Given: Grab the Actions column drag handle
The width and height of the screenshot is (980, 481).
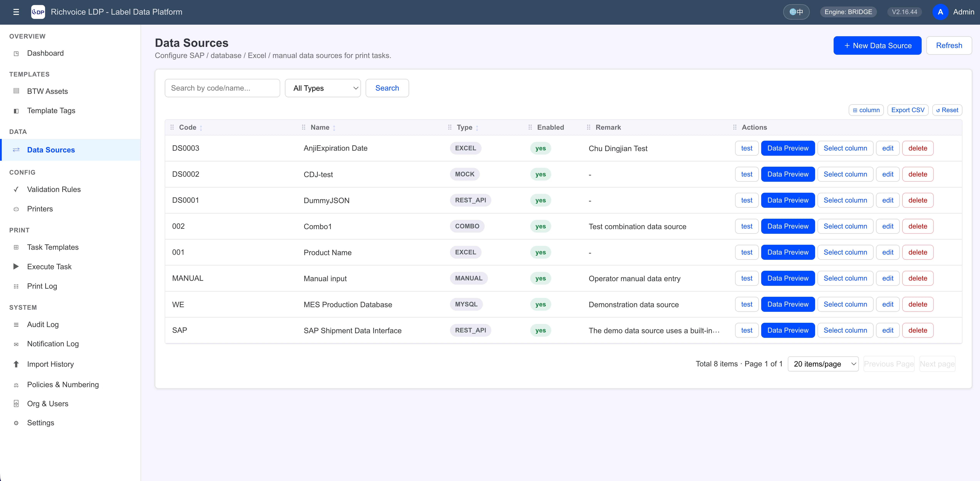Looking at the screenshot, I should pyautogui.click(x=735, y=127).
